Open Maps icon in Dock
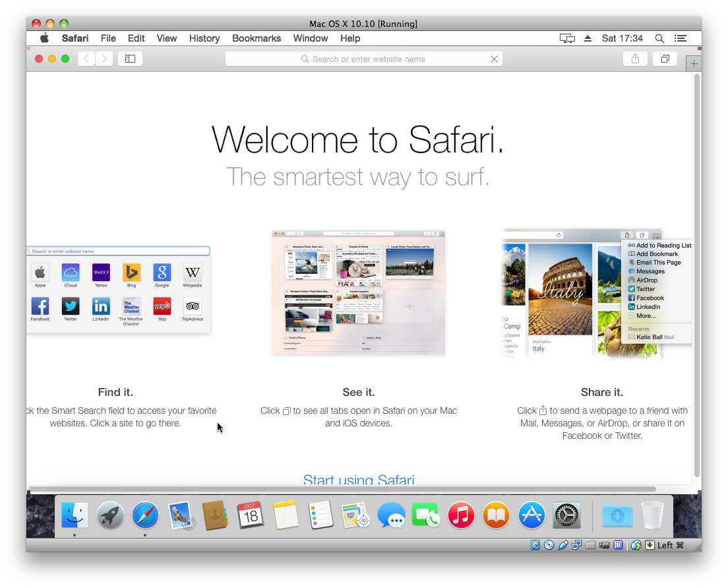Image resolution: width=728 pixels, height=588 pixels. [355, 515]
